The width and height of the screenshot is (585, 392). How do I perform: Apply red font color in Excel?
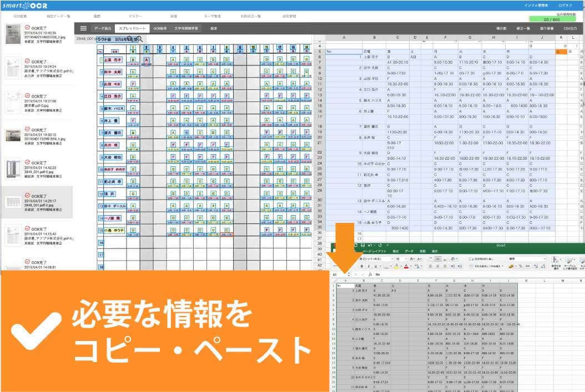[x=406, y=267]
